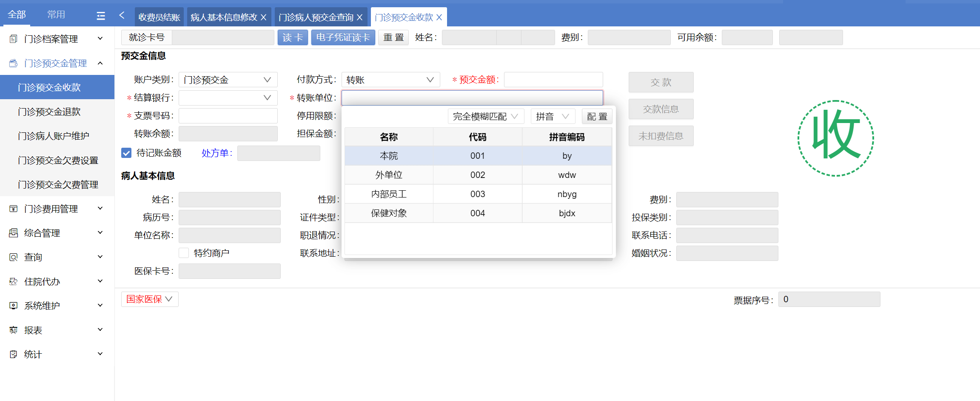This screenshot has width=980, height=401.
Task: Collapse the 门诊预交金管理 menu chevron
Action: pos(100,63)
